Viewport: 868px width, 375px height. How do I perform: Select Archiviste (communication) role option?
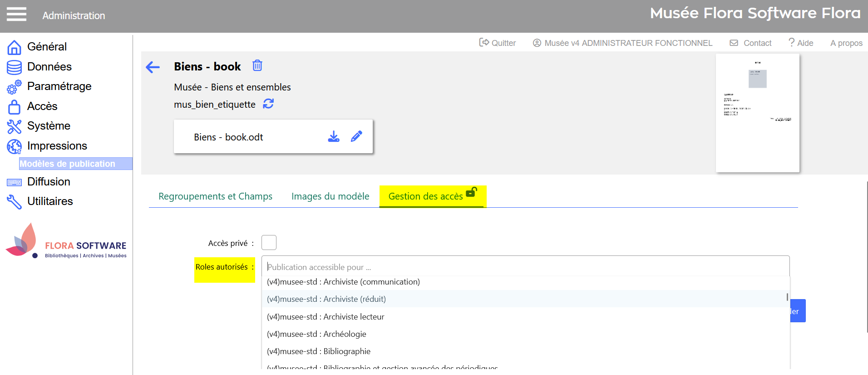coord(343,282)
